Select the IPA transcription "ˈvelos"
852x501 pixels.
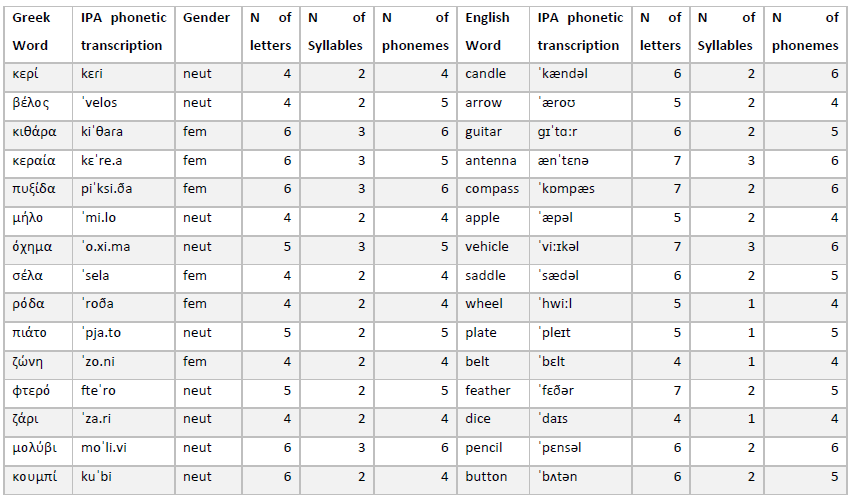tap(100, 103)
